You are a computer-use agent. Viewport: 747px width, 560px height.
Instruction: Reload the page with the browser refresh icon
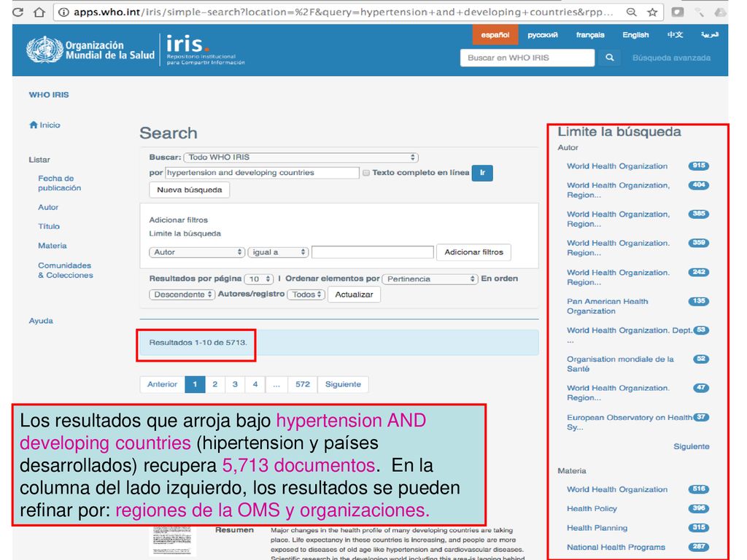click(x=18, y=12)
